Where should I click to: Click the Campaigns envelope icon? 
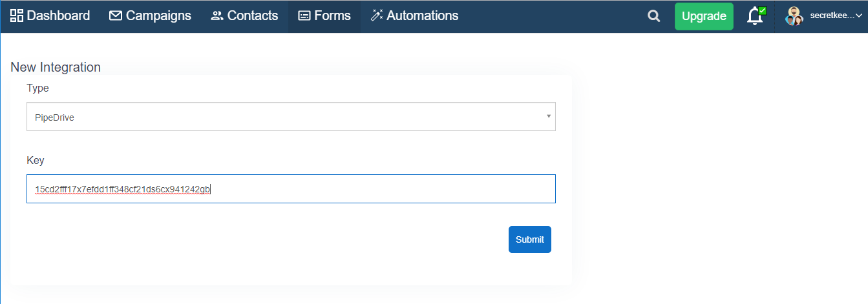[x=116, y=15]
